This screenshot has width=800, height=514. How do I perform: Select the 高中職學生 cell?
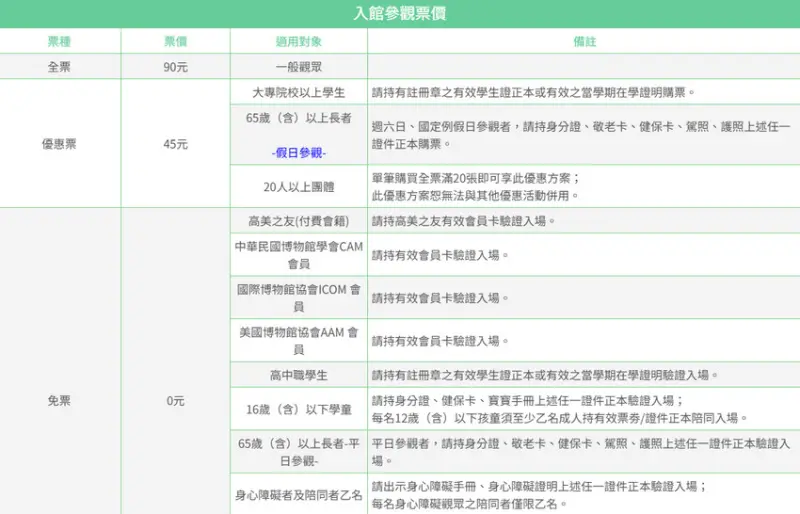298,376
